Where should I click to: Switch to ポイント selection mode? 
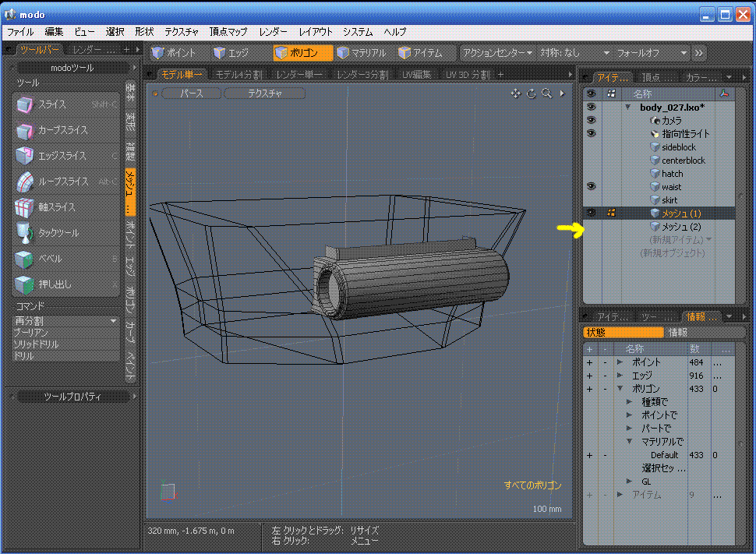click(x=175, y=53)
